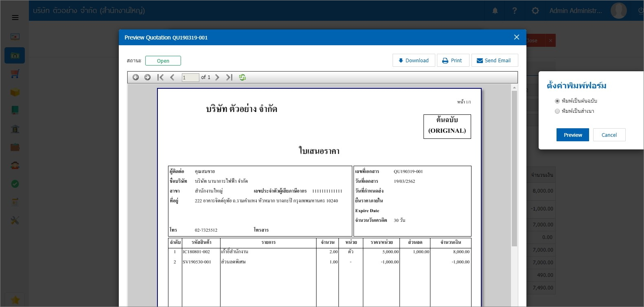This screenshot has height=307, width=644.
Task: Click the 7,490.00 total in background table
Action: tap(543, 287)
